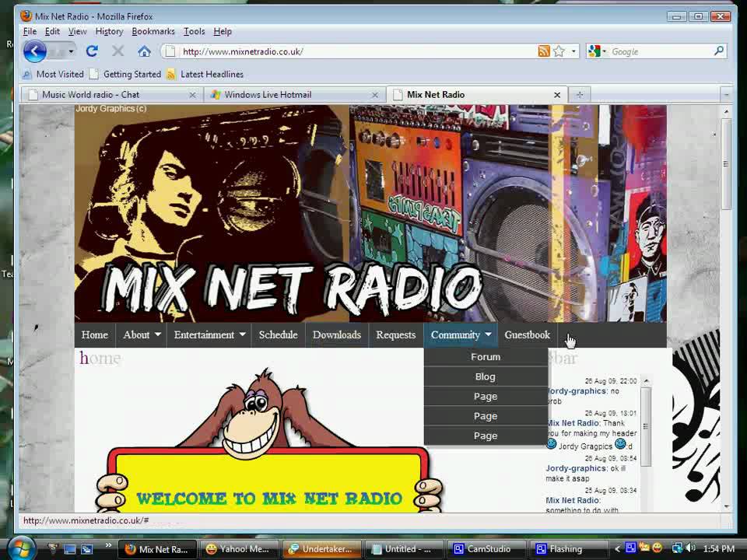Viewport: 747px width, 560px height.
Task: Expand quick launch chevron on taskbar
Action: click(108, 545)
